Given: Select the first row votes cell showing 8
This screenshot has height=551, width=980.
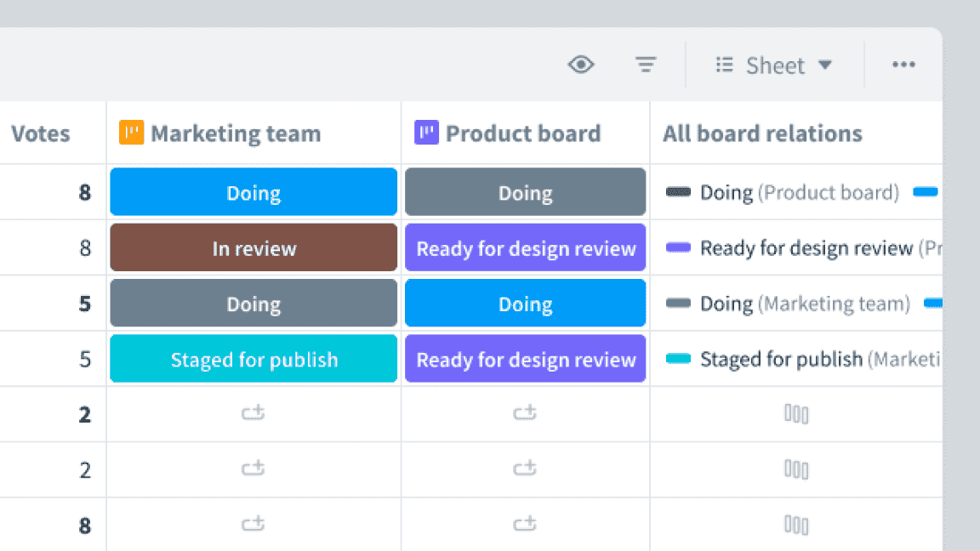Looking at the screenshot, I should coord(84,192).
